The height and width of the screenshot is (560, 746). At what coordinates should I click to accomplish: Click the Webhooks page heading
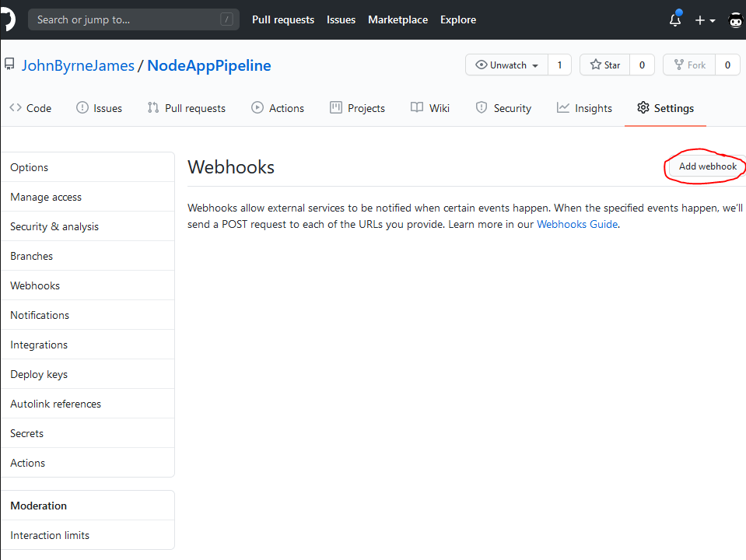pyautogui.click(x=231, y=167)
